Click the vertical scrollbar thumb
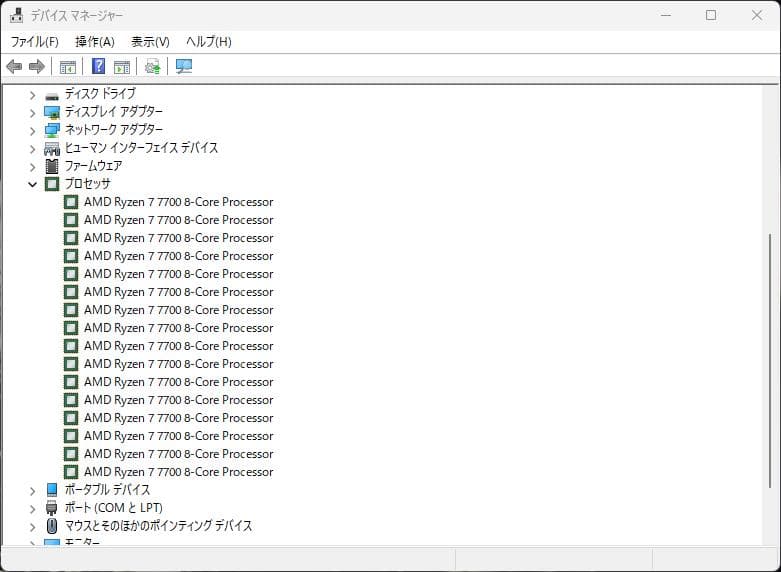 771,359
